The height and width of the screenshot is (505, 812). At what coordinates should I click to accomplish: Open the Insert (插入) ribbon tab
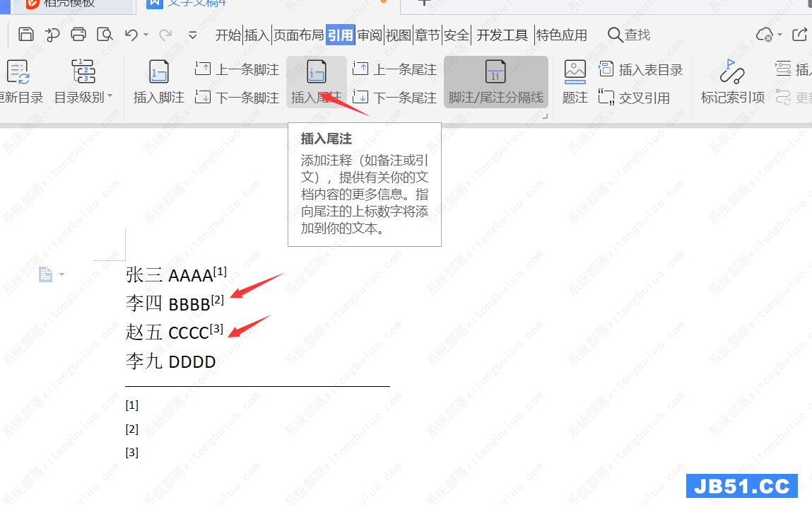coord(257,35)
